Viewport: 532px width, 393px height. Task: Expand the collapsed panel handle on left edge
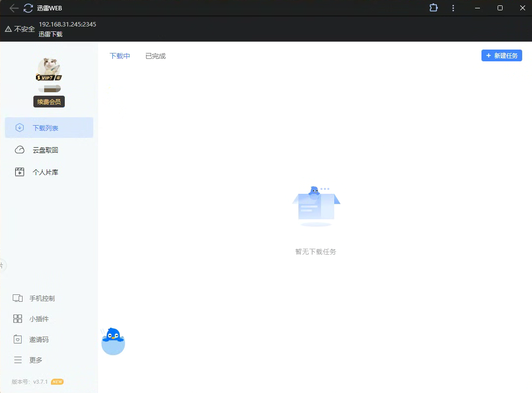pyautogui.click(x=2, y=265)
